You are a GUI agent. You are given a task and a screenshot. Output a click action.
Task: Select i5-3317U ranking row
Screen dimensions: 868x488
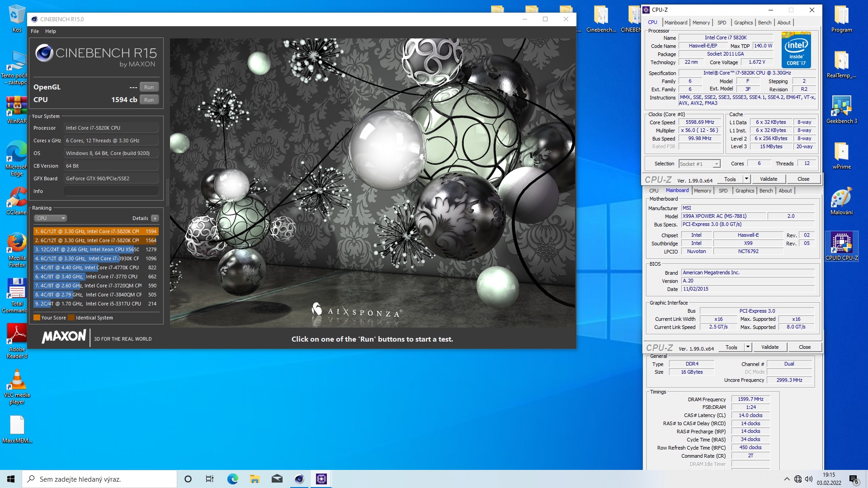click(96, 304)
